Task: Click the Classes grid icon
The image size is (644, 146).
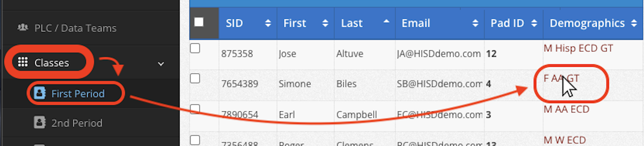Action: click(23, 62)
